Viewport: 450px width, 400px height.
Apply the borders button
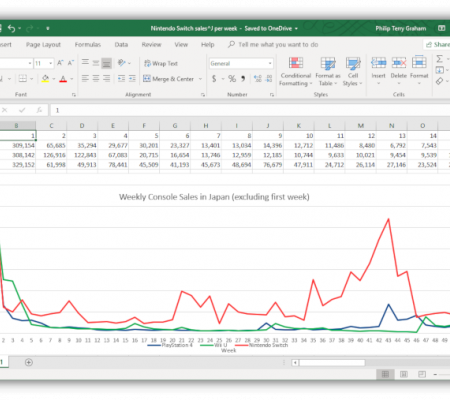[23, 79]
